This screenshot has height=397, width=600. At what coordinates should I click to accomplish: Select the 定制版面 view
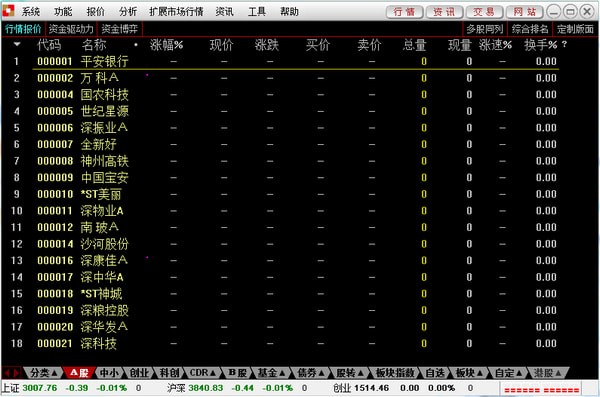coord(575,29)
